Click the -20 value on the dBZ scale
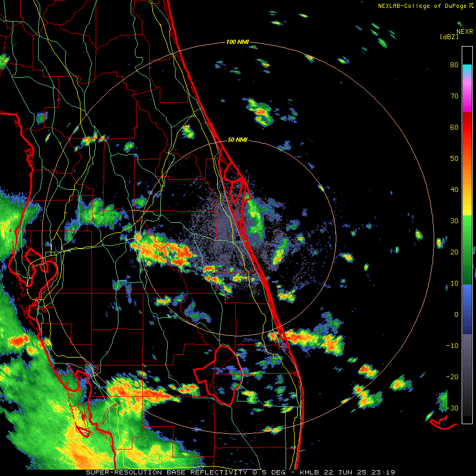476x476 pixels. pyautogui.click(x=452, y=377)
